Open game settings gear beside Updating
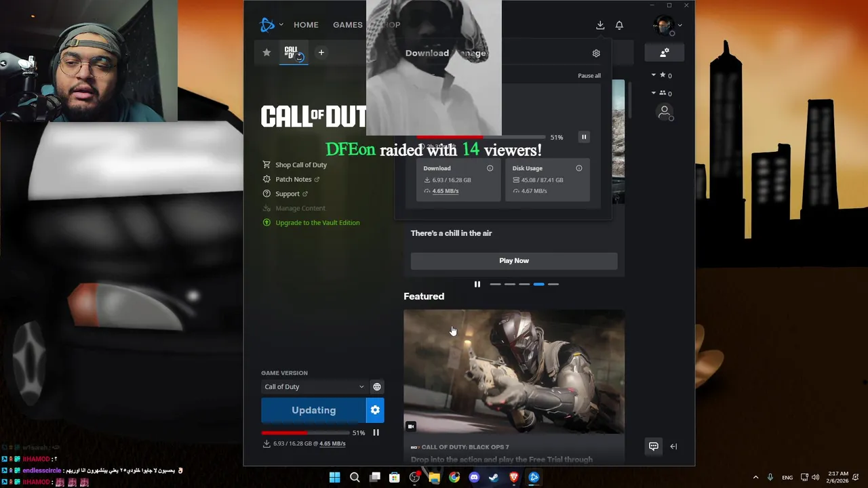The image size is (868, 488). (x=375, y=410)
